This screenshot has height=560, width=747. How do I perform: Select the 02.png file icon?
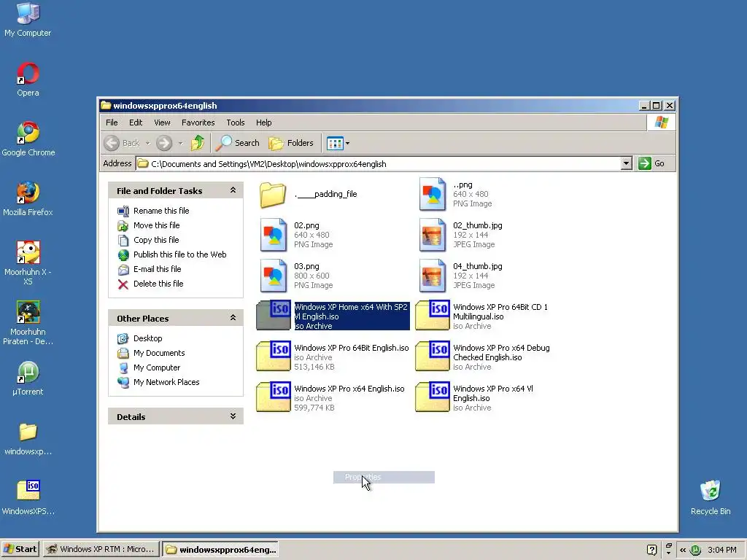[x=274, y=235]
